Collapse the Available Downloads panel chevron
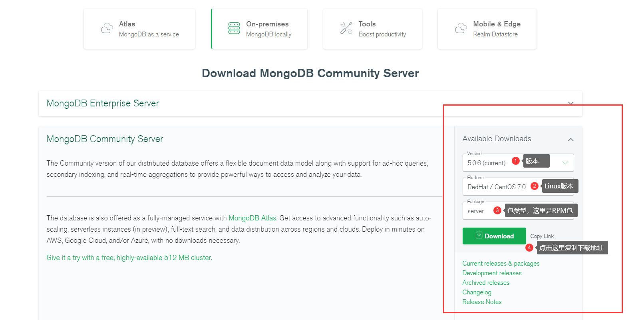The width and height of the screenshot is (644, 320). (570, 139)
